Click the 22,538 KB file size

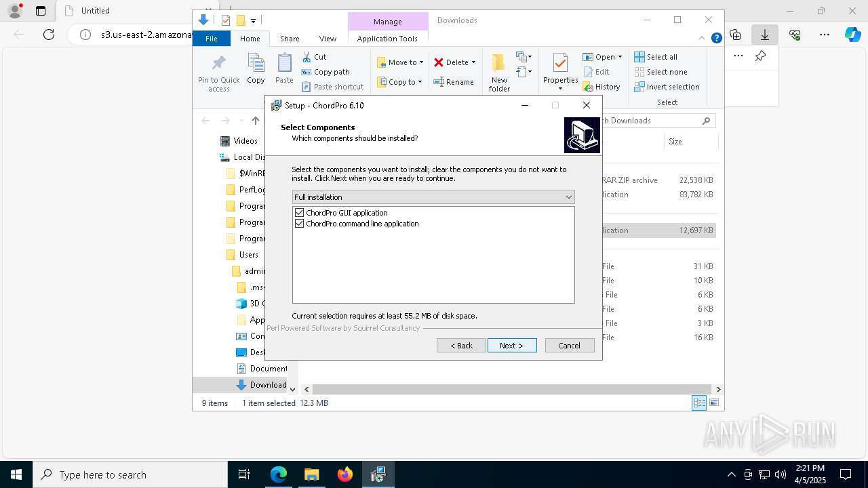[x=696, y=180]
